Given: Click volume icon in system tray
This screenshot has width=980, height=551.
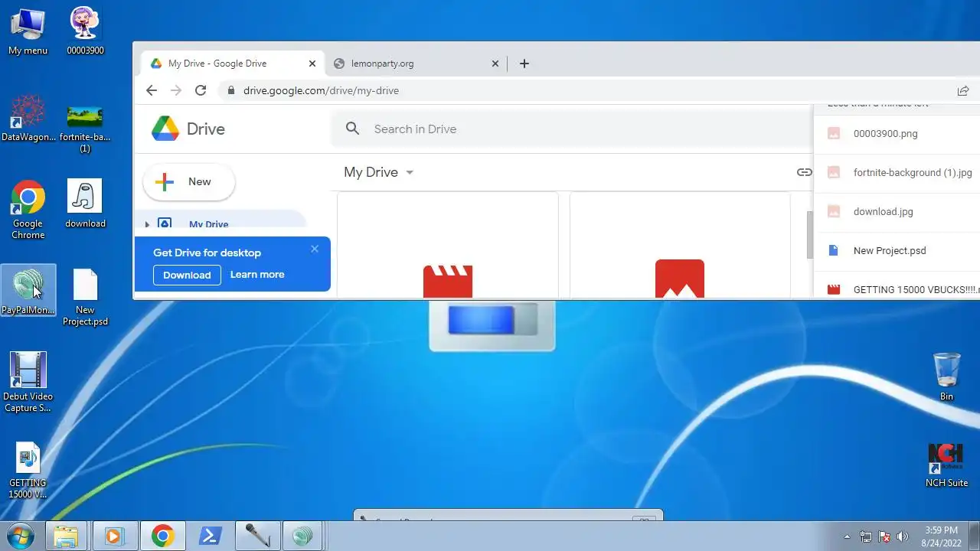Looking at the screenshot, I should (903, 536).
